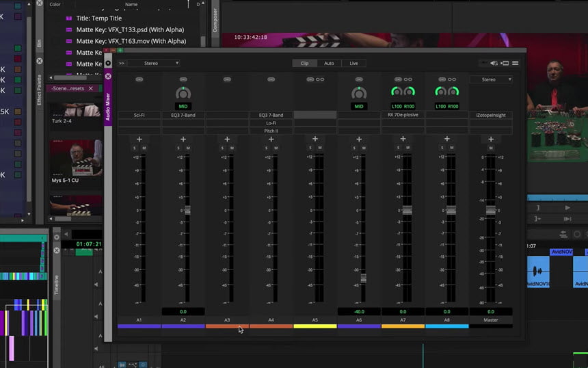Click the A5 stereo link circles icon
The image size is (588, 368).
(x=320, y=79)
